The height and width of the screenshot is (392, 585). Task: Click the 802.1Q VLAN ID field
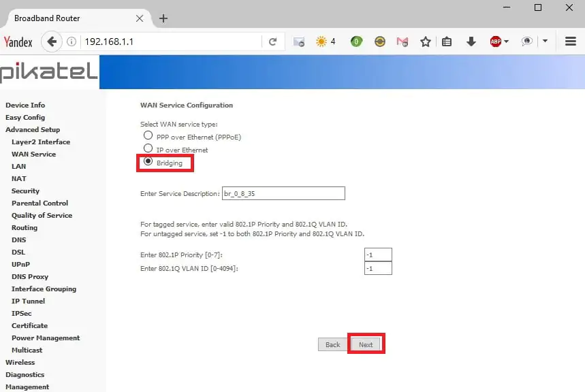(x=378, y=268)
